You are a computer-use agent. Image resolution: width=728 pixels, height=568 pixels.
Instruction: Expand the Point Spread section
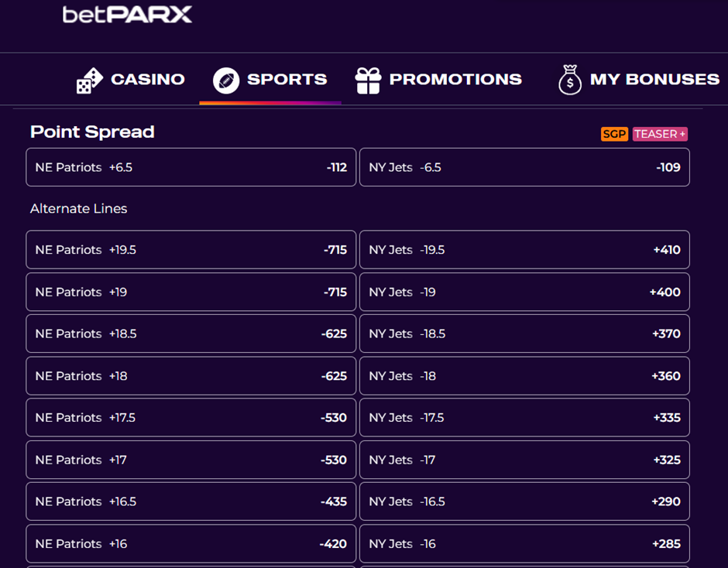[92, 132]
